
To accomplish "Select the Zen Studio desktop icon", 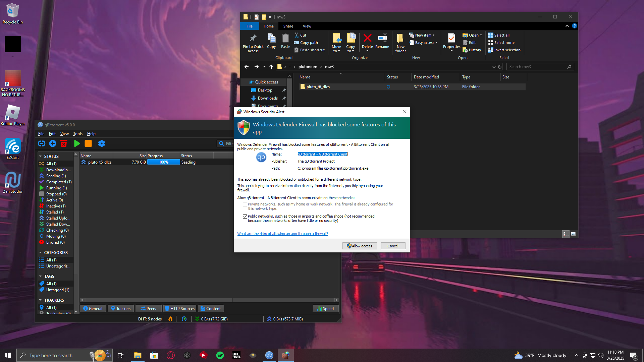I will [13, 183].
